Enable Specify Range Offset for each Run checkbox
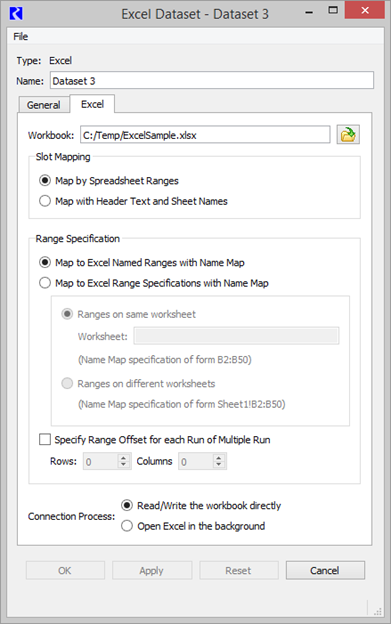The height and width of the screenshot is (624, 391). coord(45,440)
